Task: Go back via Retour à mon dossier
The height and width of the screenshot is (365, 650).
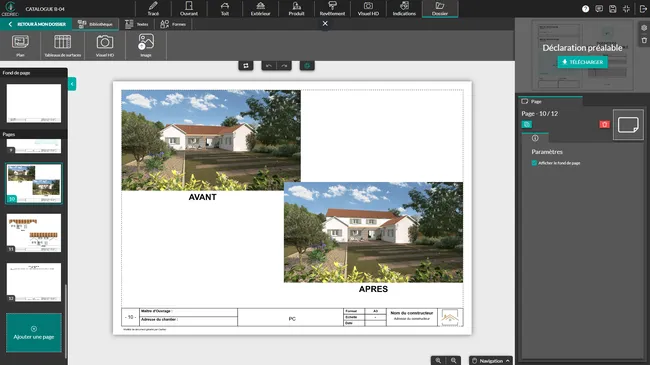Action: pos(37,24)
